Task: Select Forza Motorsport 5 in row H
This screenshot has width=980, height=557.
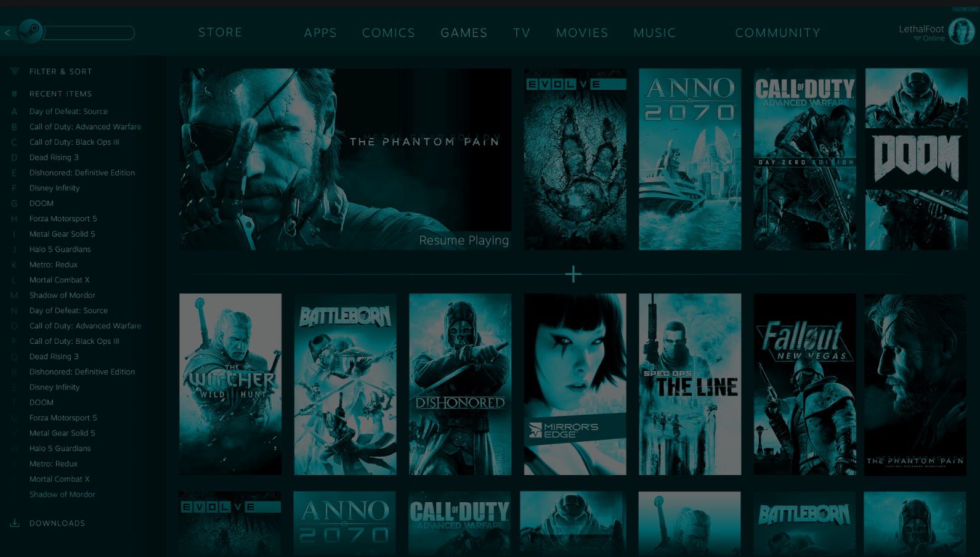Action: tap(63, 219)
